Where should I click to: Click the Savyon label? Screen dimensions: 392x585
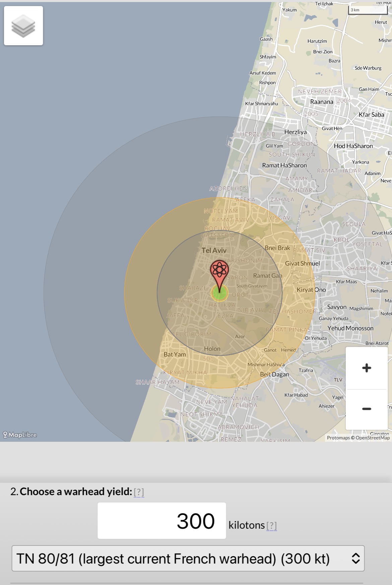[x=337, y=307]
